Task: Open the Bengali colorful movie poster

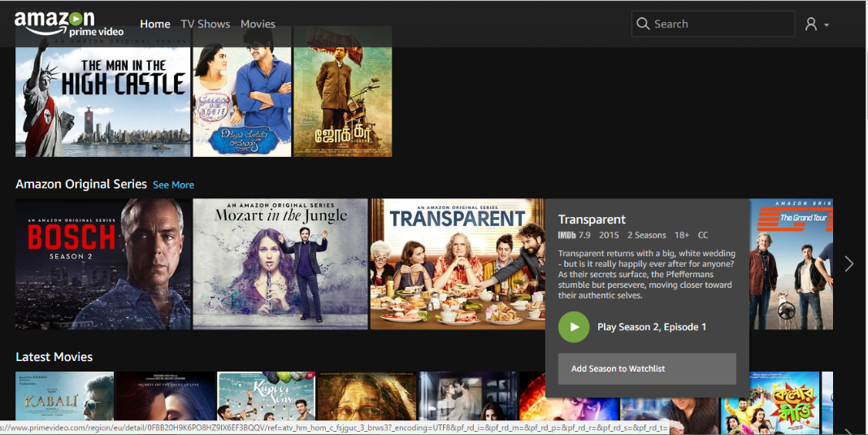Action: tap(770, 402)
